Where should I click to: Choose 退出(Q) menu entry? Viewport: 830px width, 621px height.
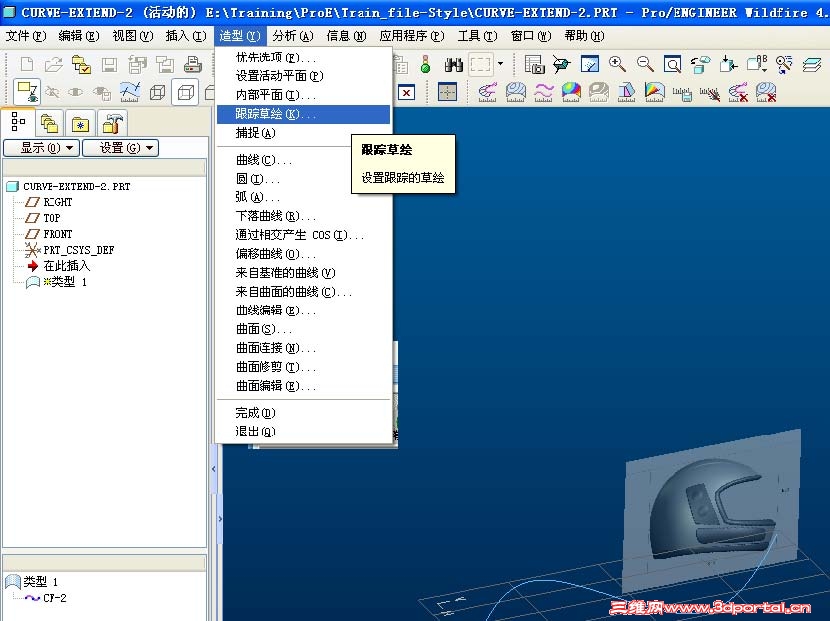(x=303, y=431)
